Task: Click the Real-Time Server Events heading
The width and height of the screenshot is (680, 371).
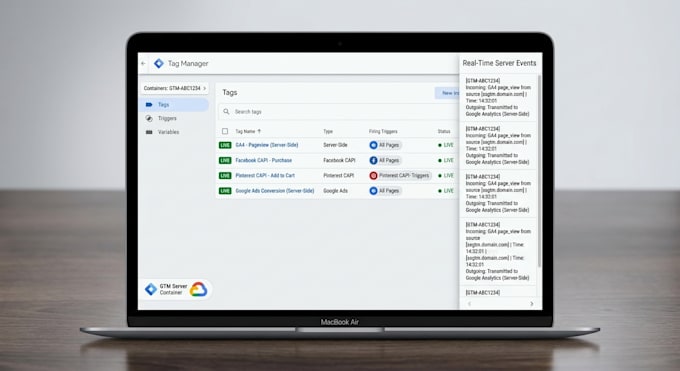Action: (x=499, y=63)
